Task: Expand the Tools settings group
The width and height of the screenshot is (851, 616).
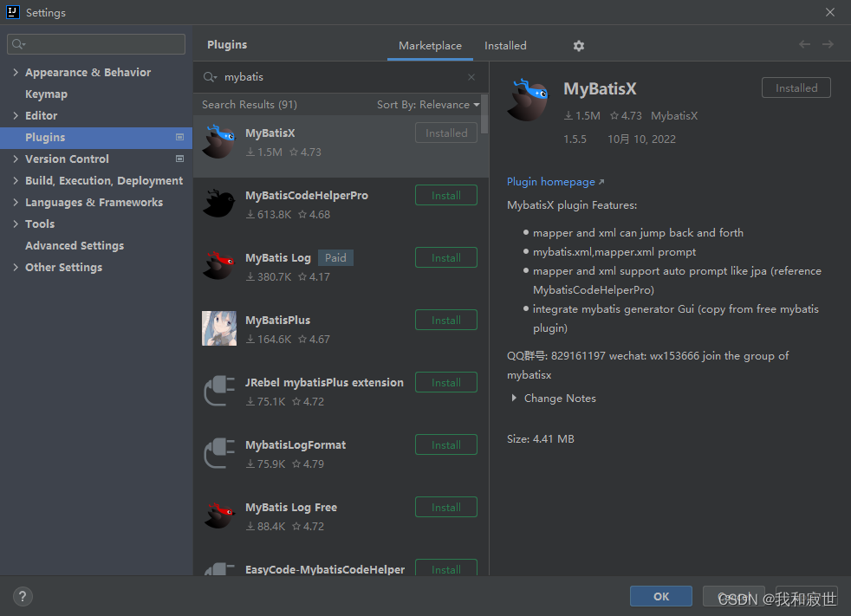Action: pyautogui.click(x=16, y=224)
